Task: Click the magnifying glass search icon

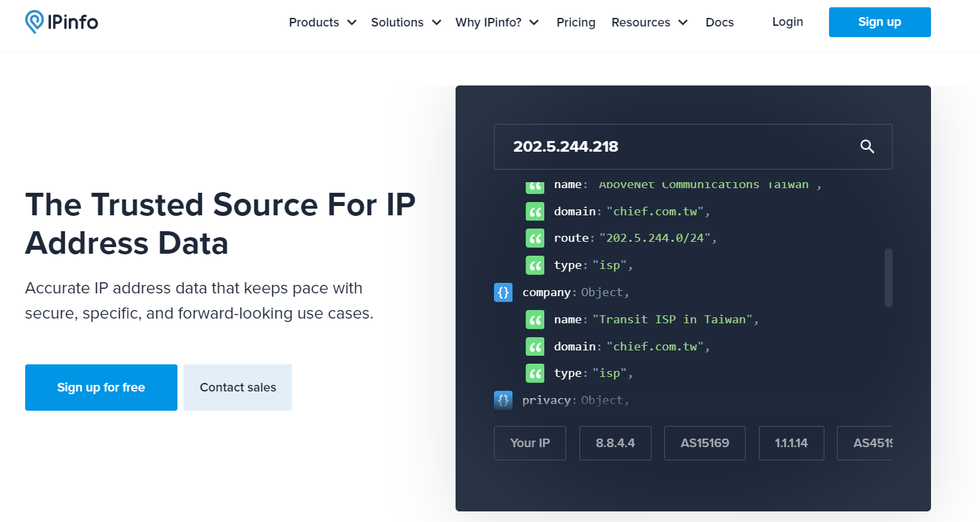Action: [x=867, y=146]
